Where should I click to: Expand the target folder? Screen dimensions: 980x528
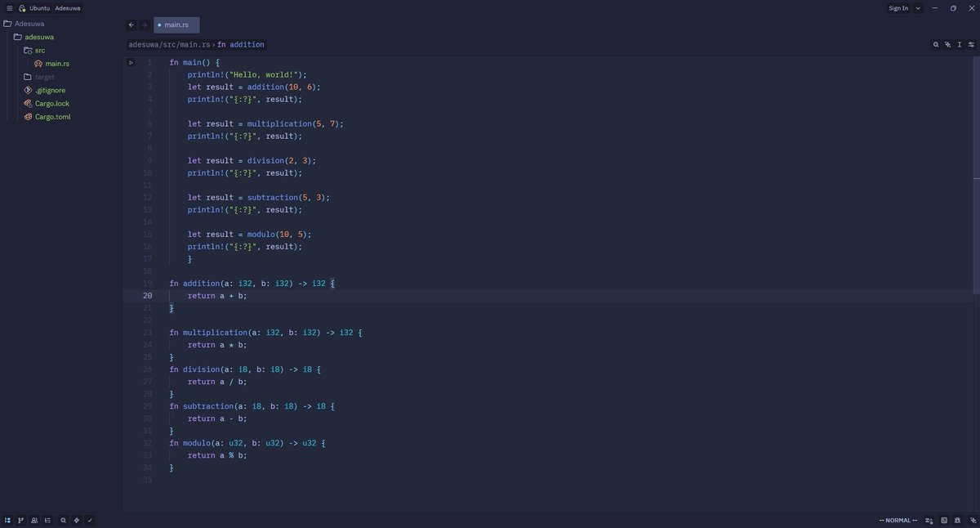29,77
